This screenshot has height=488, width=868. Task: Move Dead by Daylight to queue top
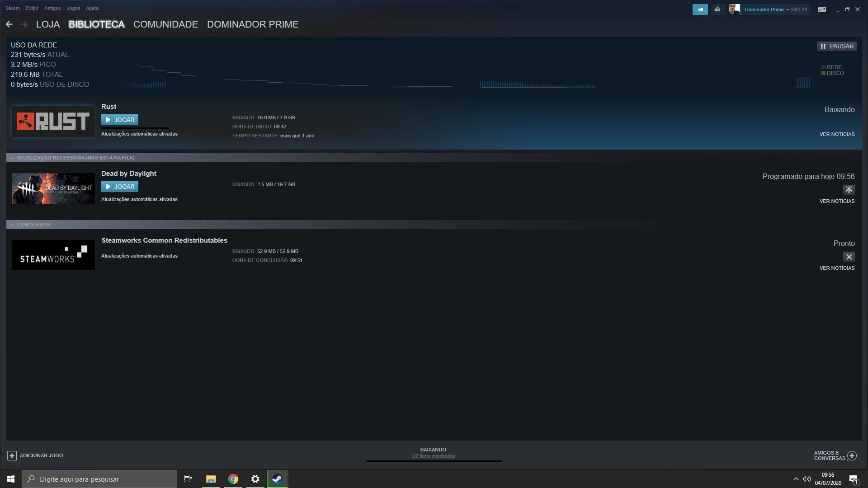pos(849,190)
